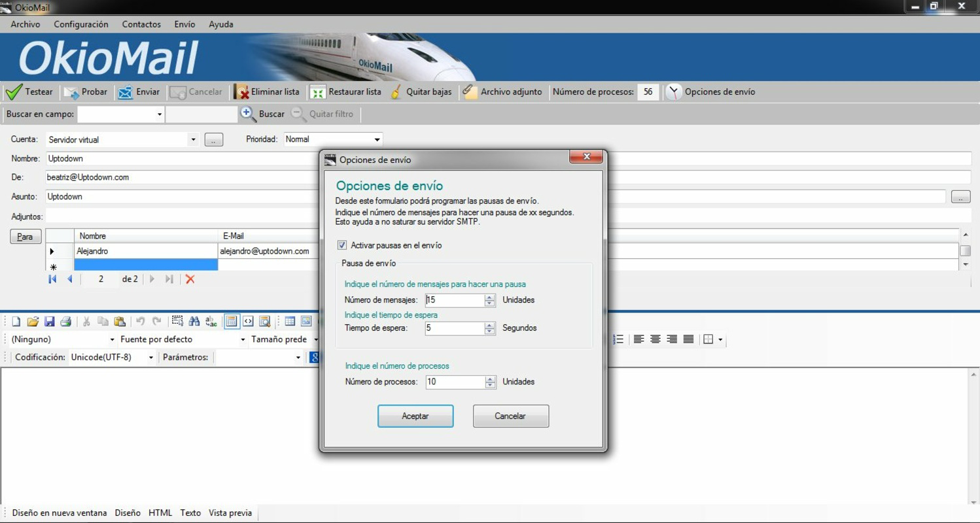Click the Quitar bajas broom icon

(396, 92)
